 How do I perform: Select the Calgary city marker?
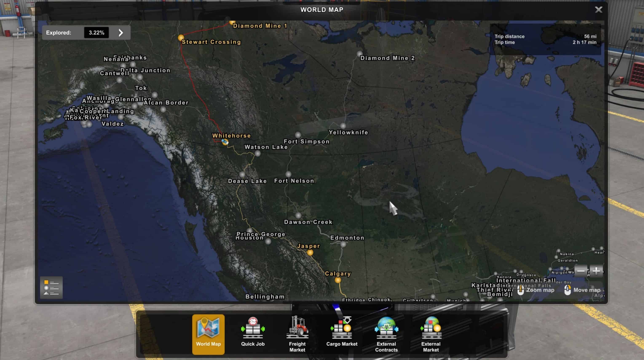pyautogui.click(x=338, y=280)
